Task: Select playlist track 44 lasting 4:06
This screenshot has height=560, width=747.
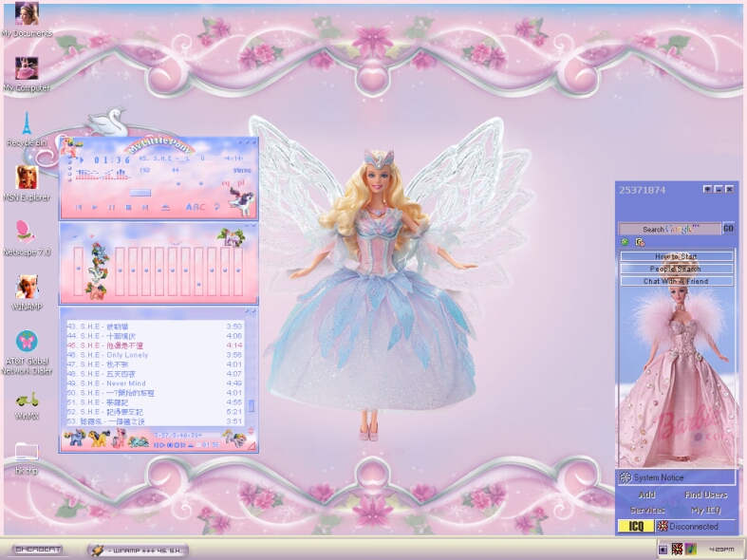Action: coord(155,336)
